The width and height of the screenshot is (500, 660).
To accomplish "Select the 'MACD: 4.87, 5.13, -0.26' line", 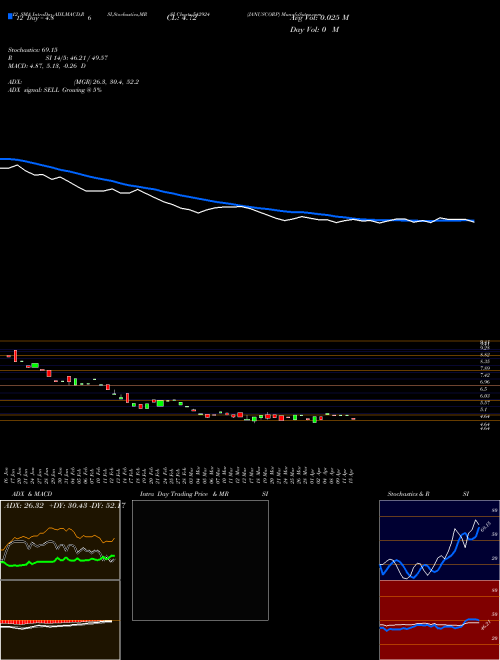I will point(47,66).
